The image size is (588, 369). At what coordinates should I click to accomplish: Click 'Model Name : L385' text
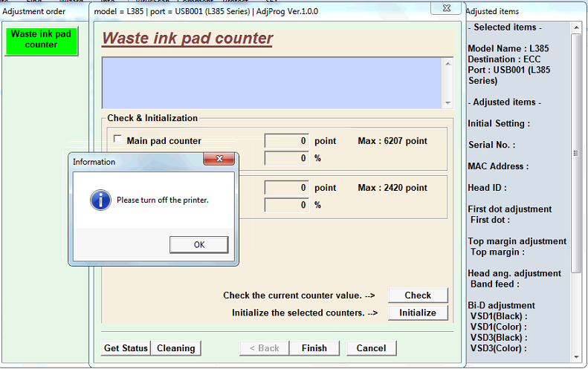pos(508,48)
